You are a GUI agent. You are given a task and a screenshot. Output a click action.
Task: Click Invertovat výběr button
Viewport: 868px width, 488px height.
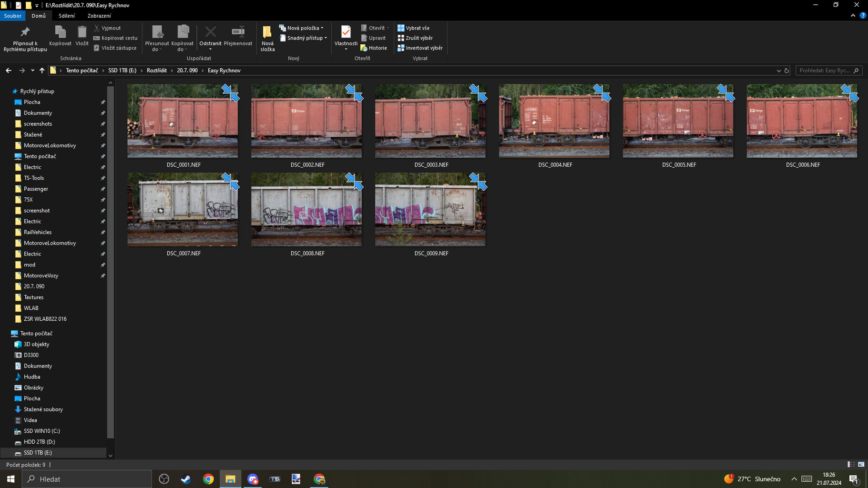[x=420, y=48]
